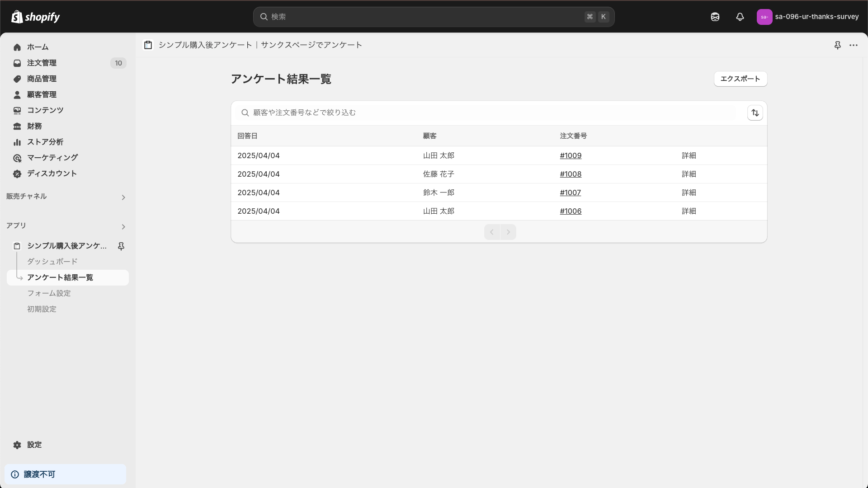
Task: Pin the app using the header pin icon
Action: (x=837, y=45)
